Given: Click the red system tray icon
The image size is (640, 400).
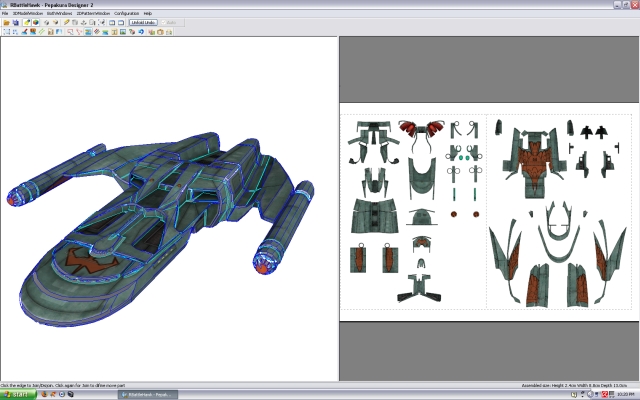Looking at the screenshot, I should 604,394.
